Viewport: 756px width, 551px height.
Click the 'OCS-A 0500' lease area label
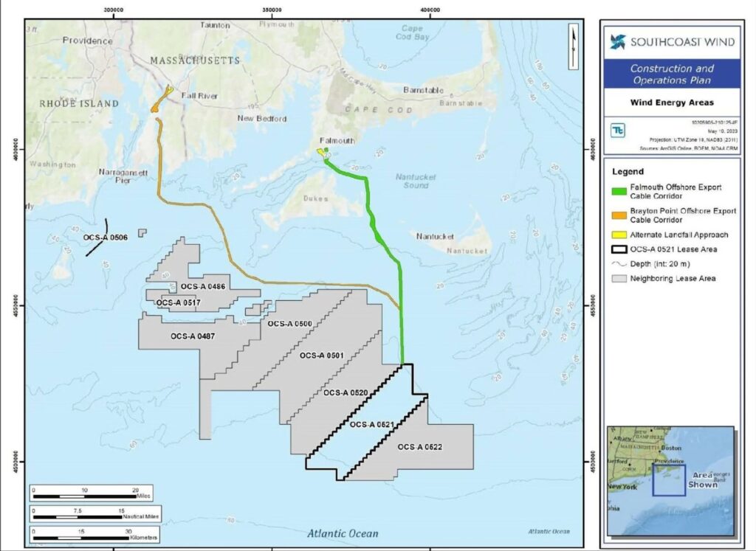point(289,324)
